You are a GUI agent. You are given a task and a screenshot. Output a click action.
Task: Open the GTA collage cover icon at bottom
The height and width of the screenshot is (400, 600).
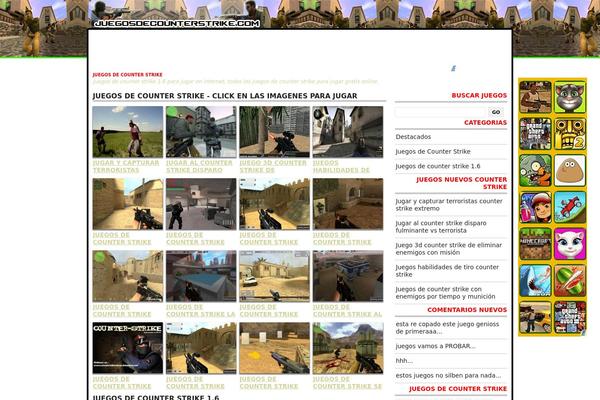tap(570, 317)
